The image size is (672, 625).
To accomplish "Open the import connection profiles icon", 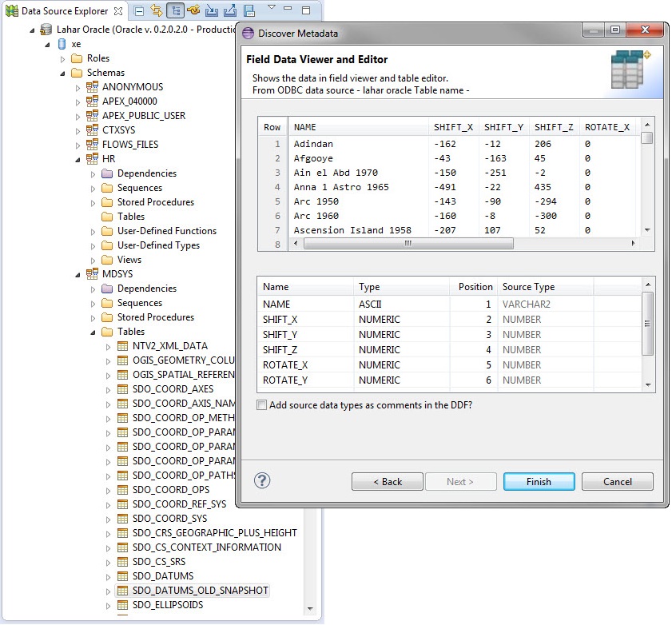I will tap(210, 10).
